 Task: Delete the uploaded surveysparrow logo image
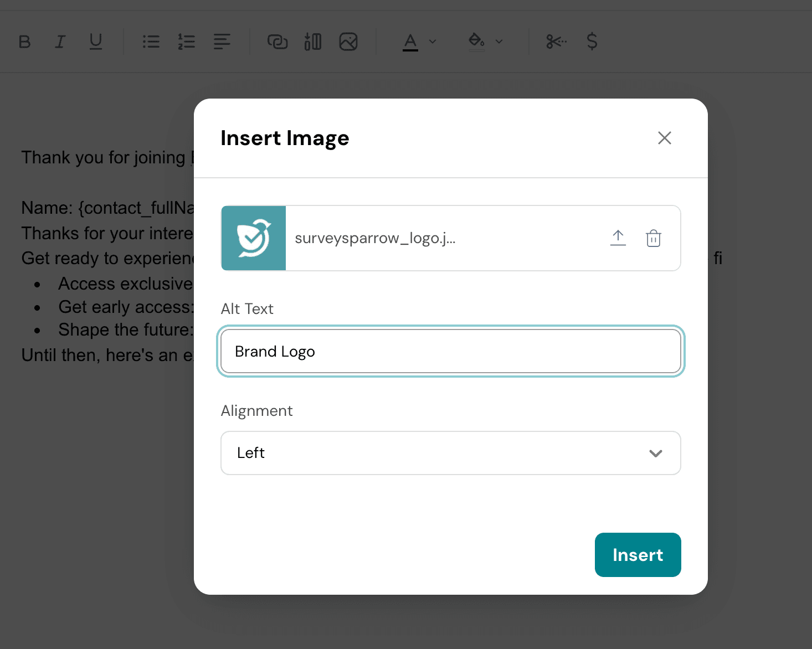[654, 238]
